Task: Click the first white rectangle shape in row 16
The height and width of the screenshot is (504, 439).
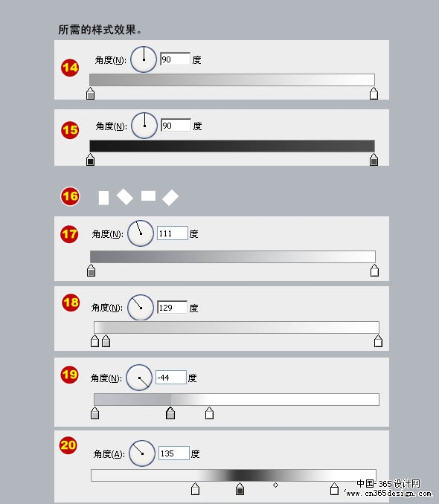Action: pyautogui.click(x=103, y=198)
